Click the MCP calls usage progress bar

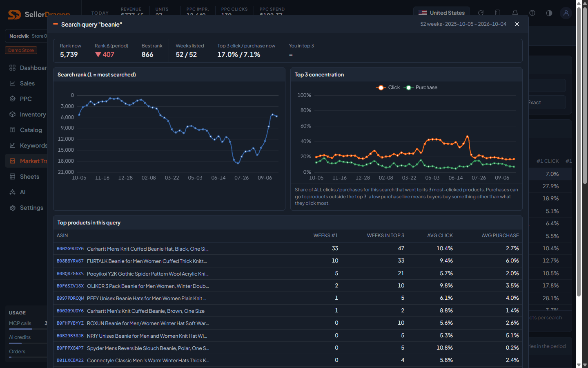(x=28, y=329)
